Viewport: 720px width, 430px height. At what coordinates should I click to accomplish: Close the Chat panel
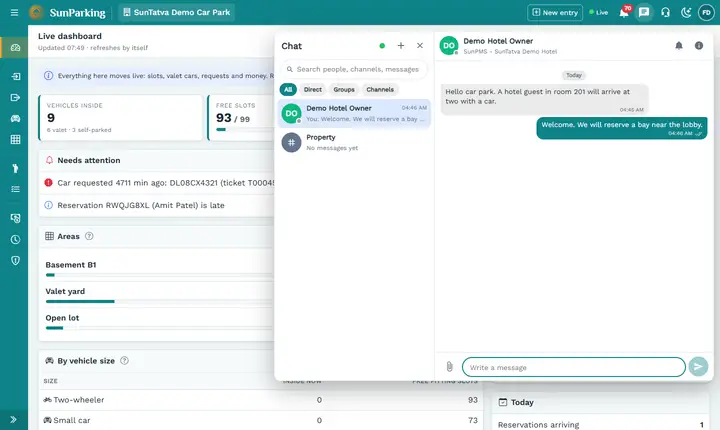(420, 45)
